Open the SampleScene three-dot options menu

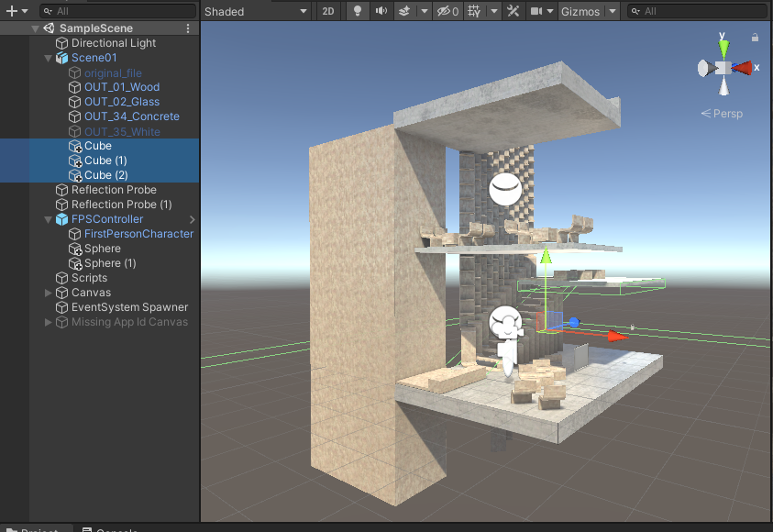tap(188, 28)
